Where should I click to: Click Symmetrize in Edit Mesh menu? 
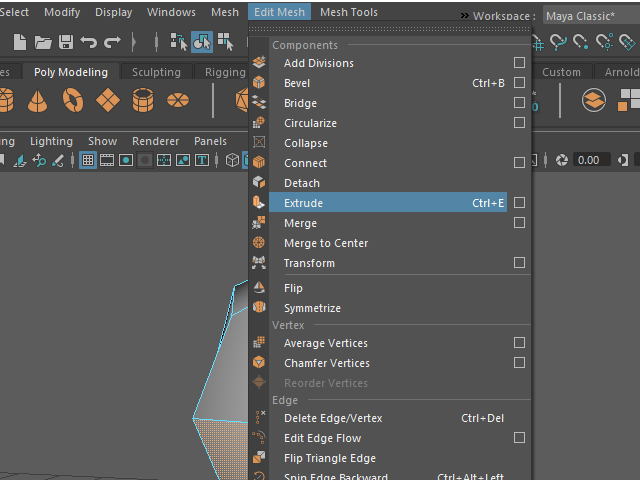312,308
